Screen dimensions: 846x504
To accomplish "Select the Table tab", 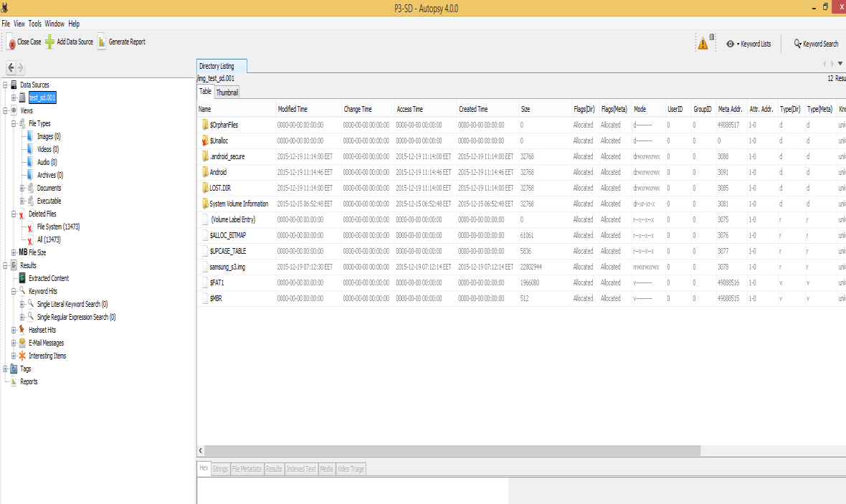I will (x=206, y=92).
